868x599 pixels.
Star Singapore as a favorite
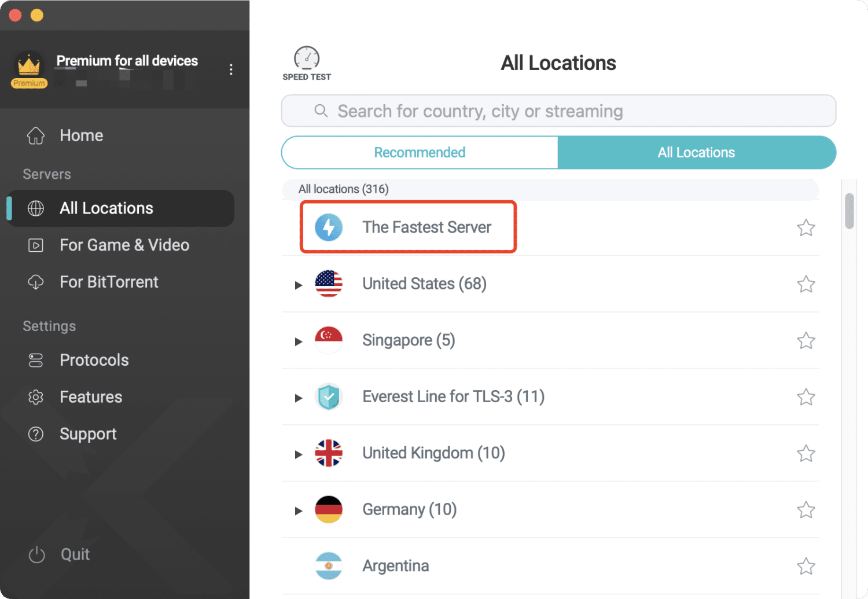coord(806,340)
